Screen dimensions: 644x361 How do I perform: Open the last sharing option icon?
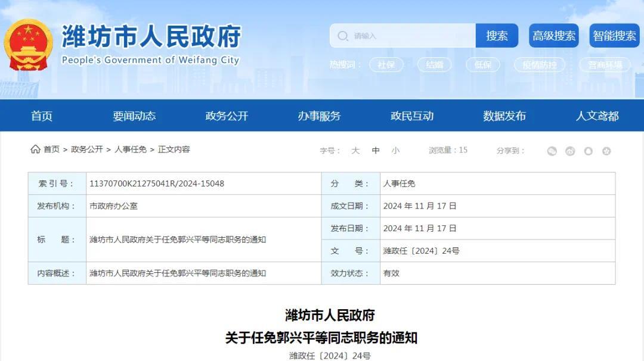(606, 151)
